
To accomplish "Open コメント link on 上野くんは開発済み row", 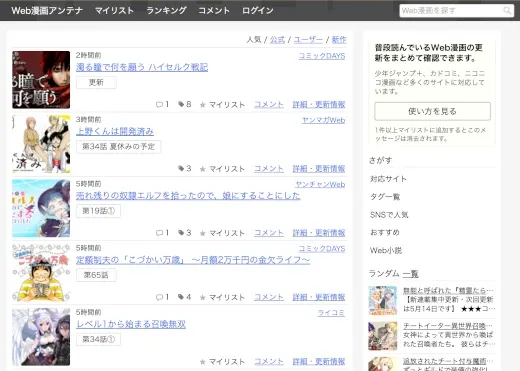I will [x=269, y=169].
